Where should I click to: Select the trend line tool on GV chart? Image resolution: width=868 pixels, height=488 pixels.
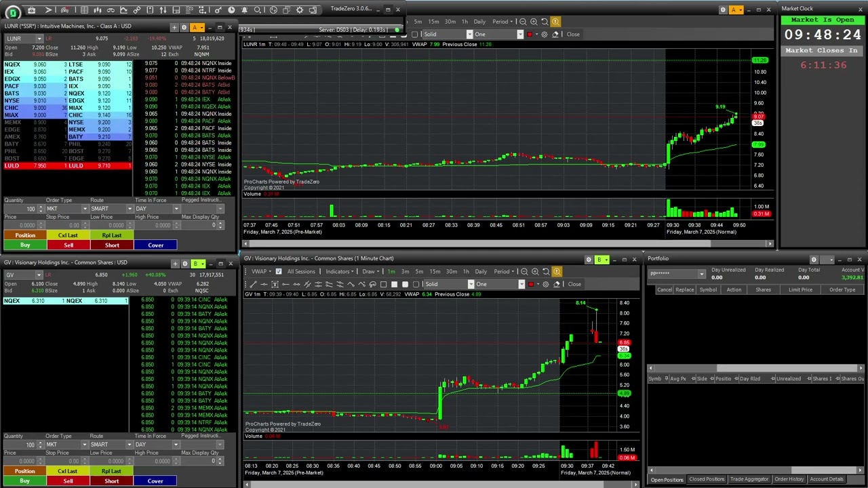pyautogui.click(x=254, y=284)
